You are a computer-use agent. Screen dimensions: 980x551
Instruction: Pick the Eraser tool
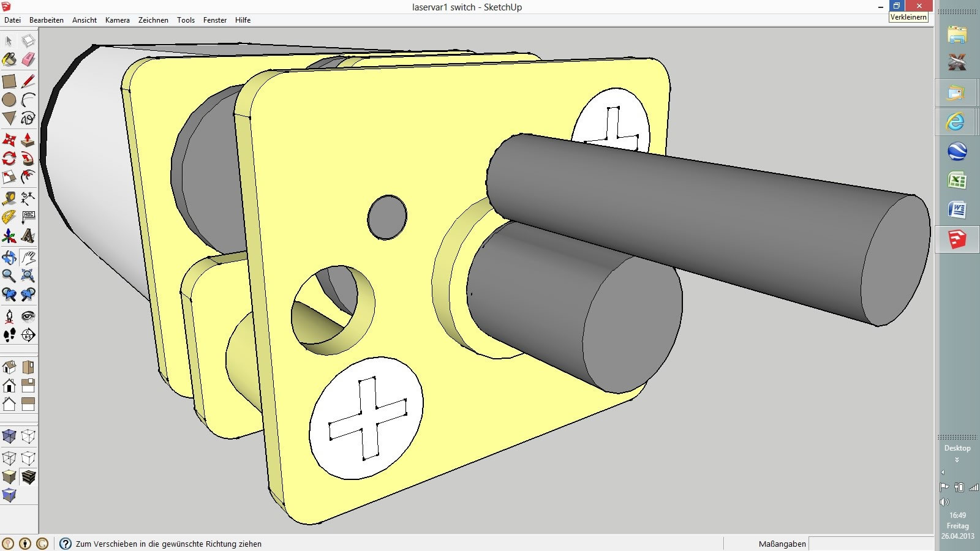28,59
